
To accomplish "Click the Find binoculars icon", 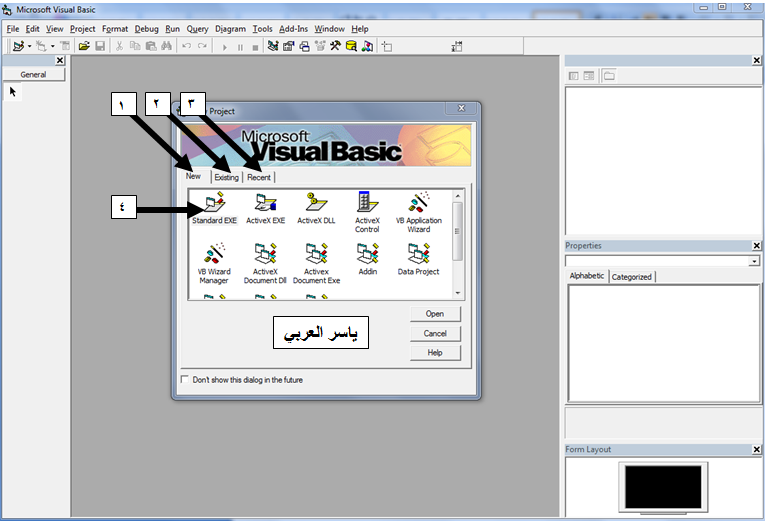I will (x=167, y=47).
